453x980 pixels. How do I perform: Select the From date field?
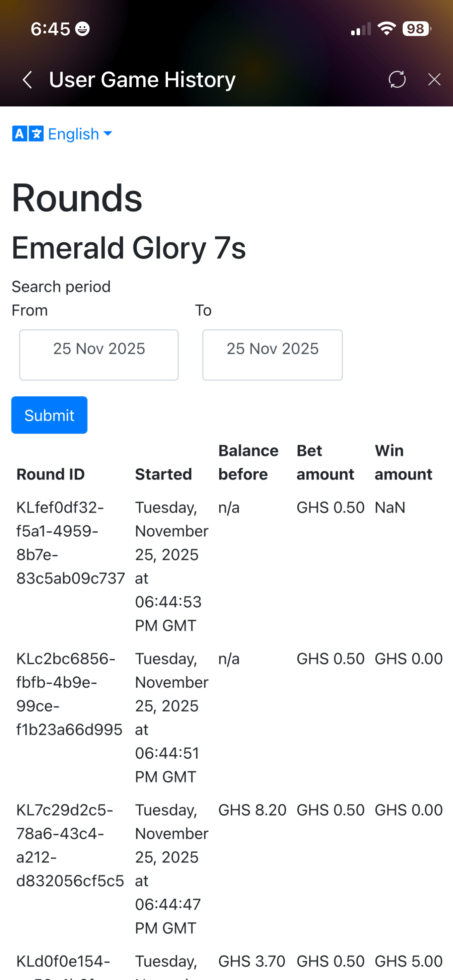pyautogui.click(x=99, y=355)
